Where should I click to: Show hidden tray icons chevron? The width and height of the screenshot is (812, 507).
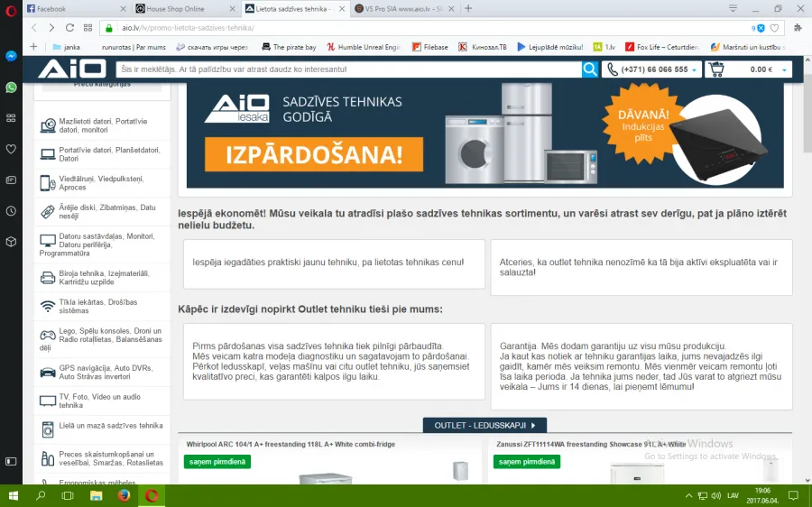(x=688, y=495)
